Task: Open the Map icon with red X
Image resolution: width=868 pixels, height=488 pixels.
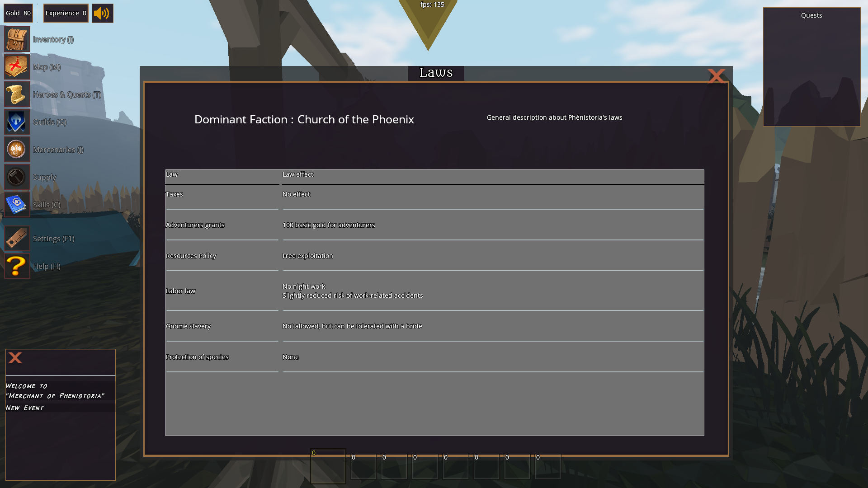Action: point(17,67)
